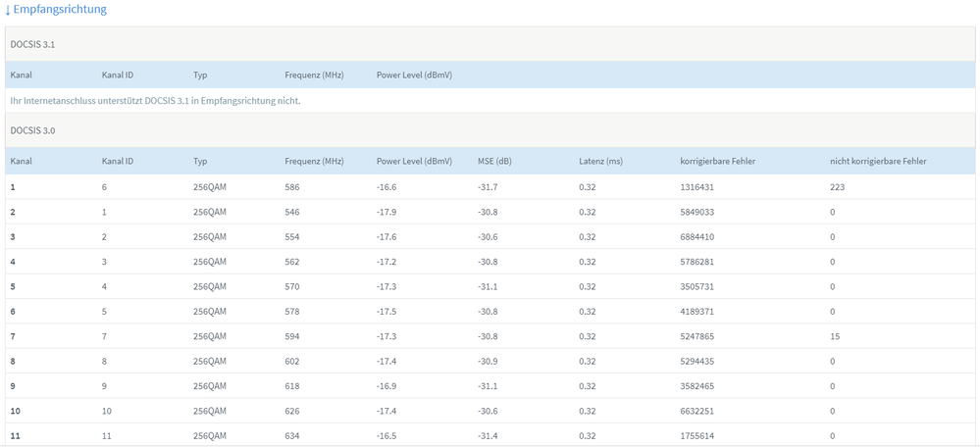980x447 pixels.
Task: Click Power Level (dBmV) header in DOCSIS 3.0
Action: point(414,161)
